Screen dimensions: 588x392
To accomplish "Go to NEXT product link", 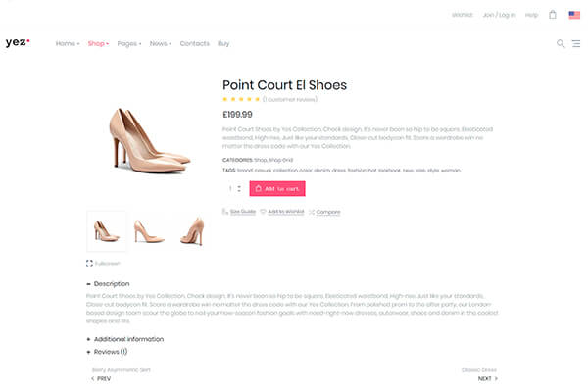I will (487, 378).
